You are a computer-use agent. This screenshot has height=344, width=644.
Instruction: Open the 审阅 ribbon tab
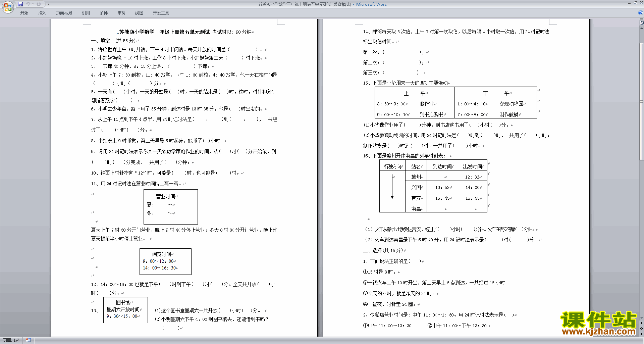point(121,13)
